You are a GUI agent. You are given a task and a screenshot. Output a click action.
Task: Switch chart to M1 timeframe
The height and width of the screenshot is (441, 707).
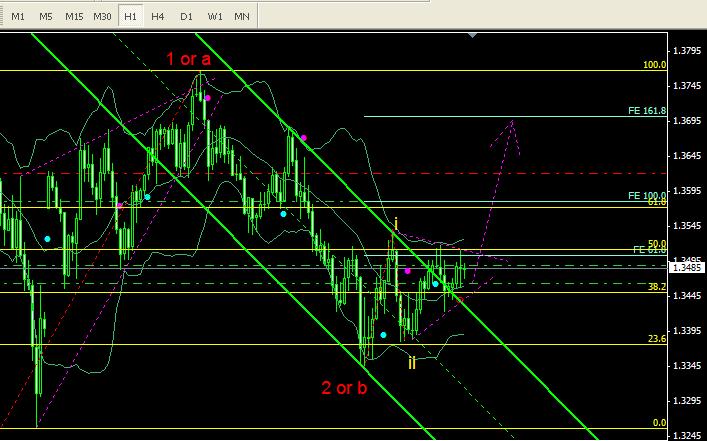point(18,17)
